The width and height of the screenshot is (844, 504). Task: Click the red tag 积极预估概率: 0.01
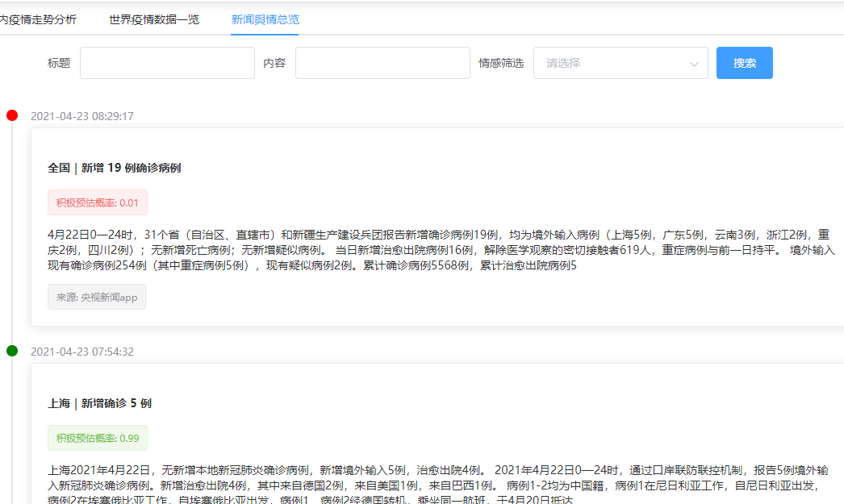[98, 202]
